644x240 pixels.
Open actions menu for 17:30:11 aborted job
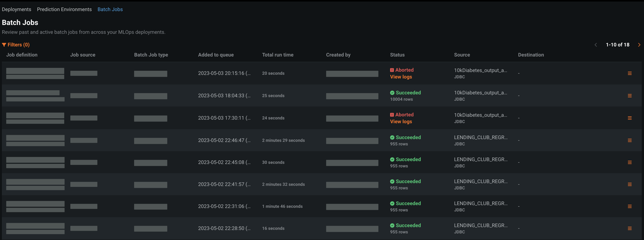[630, 118]
